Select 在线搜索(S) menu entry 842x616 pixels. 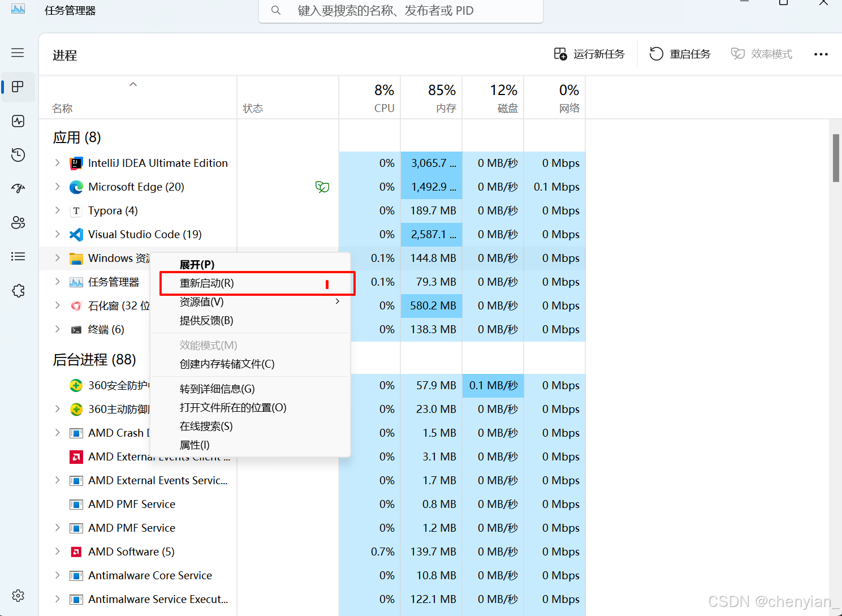[251, 427]
